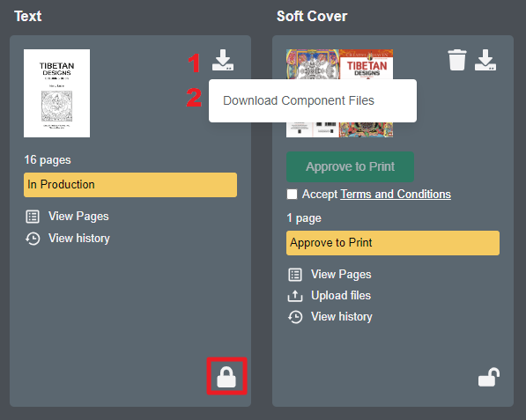Check Accept Terms and Conditions checkbox
Screen dimensions: 526x420
tap(292, 194)
